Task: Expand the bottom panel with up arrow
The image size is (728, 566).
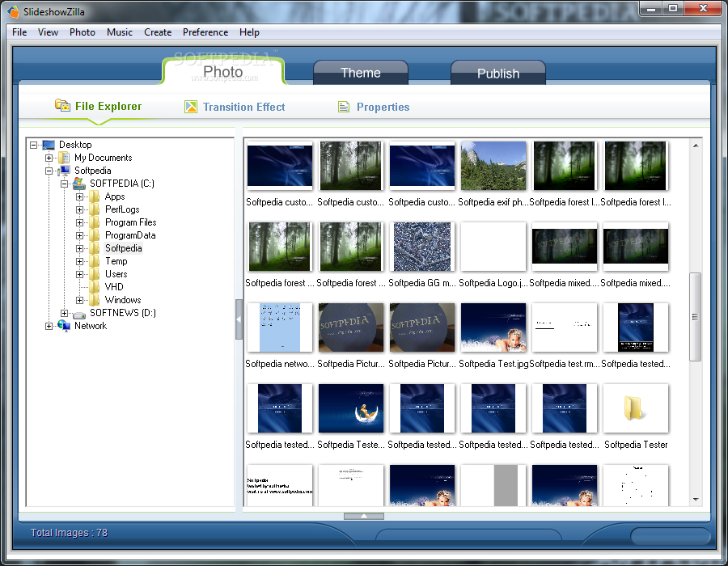Action: click(x=364, y=516)
